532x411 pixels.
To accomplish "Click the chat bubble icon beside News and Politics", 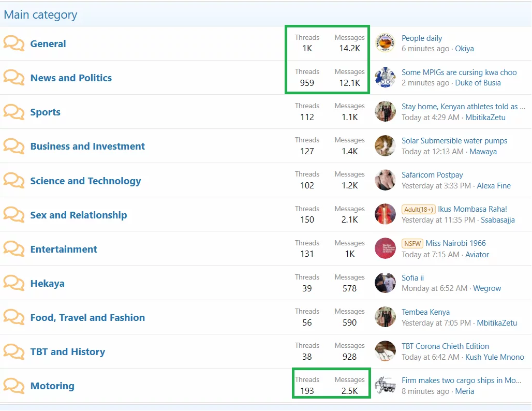I will point(14,78).
